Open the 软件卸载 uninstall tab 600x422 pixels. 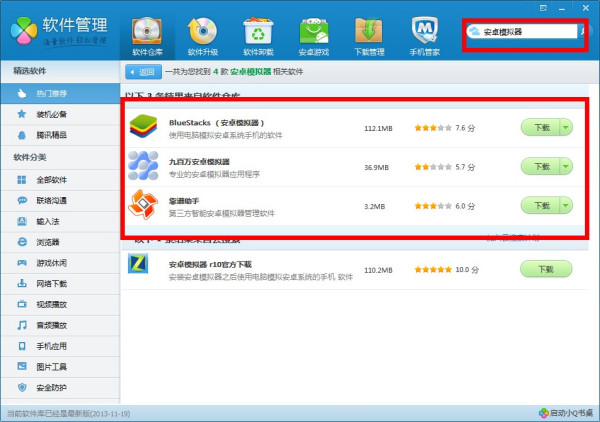point(258,37)
